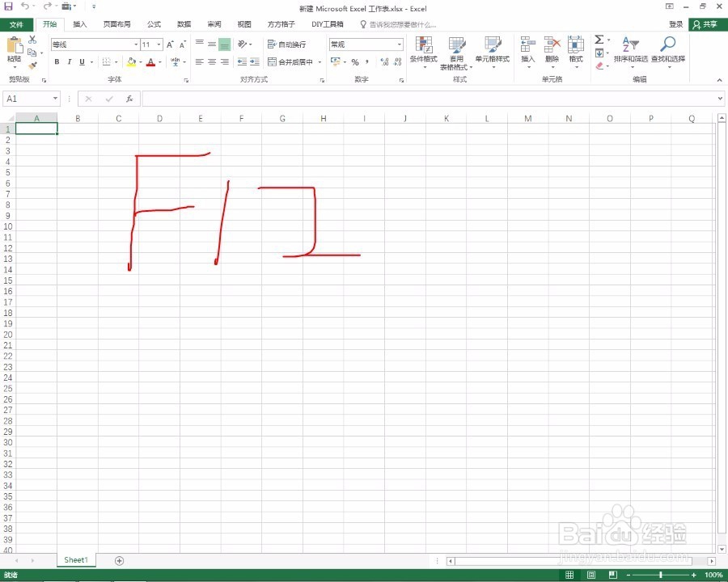
Task: Click the Cut scissors icon
Action: 32,40
